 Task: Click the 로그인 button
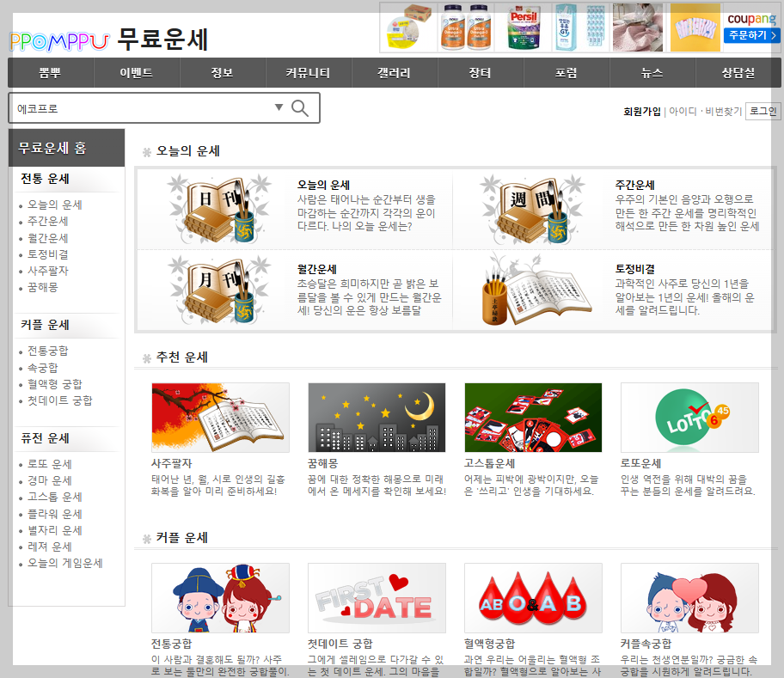click(763, 111)
